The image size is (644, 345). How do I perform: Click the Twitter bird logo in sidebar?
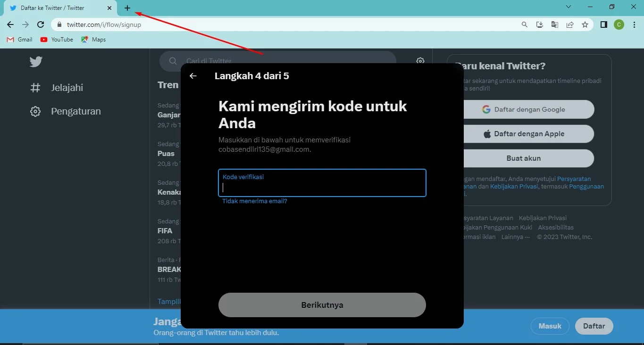click(x=36, y=61)
